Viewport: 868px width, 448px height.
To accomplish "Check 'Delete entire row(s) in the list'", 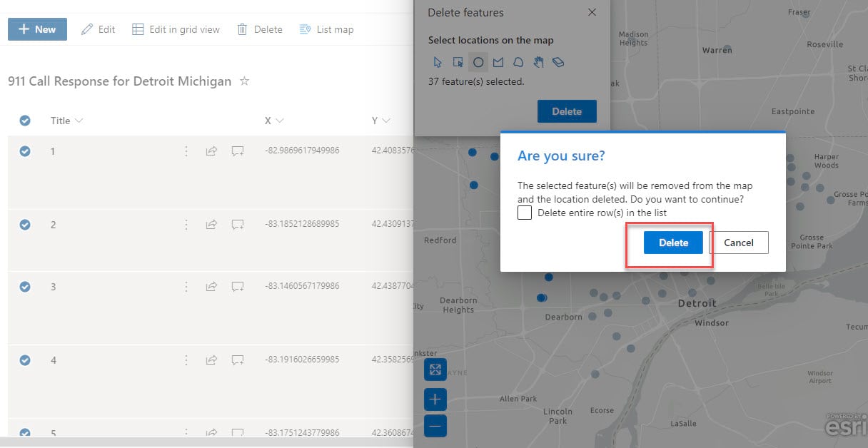I will [525, 213].
